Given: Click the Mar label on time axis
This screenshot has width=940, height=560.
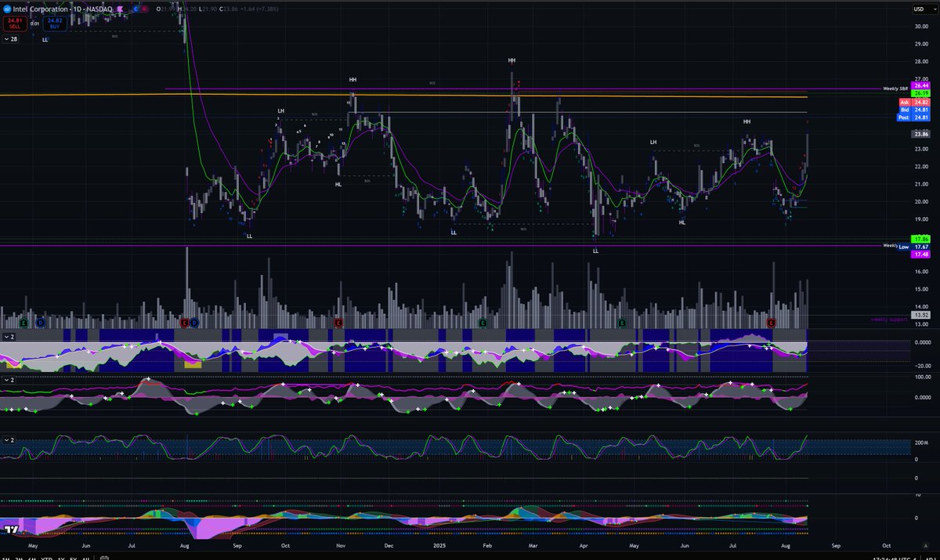Looking at the screenshot, I should (x=533, y=545).
